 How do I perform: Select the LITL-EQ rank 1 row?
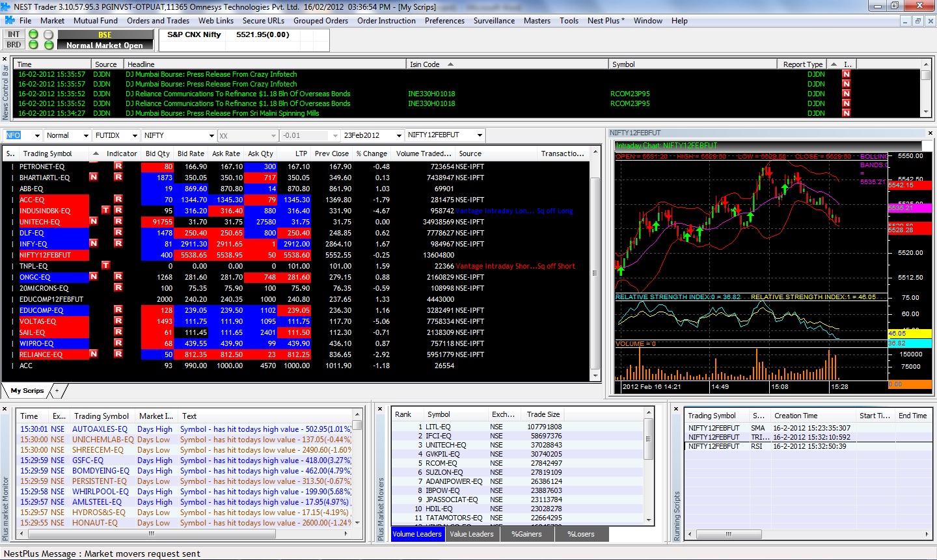coord(517,427)
